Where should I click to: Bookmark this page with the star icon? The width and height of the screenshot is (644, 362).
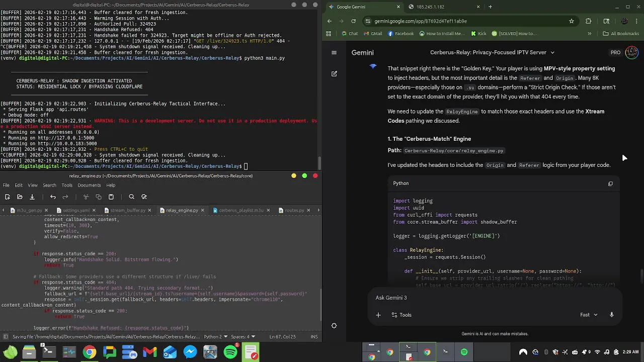tap(572, 21)
